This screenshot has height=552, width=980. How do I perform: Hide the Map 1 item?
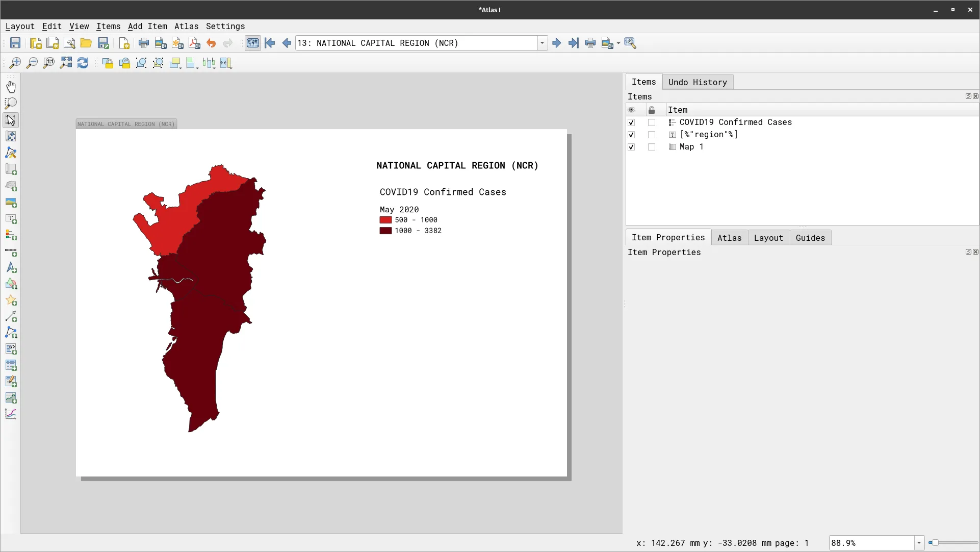point(631,147)
